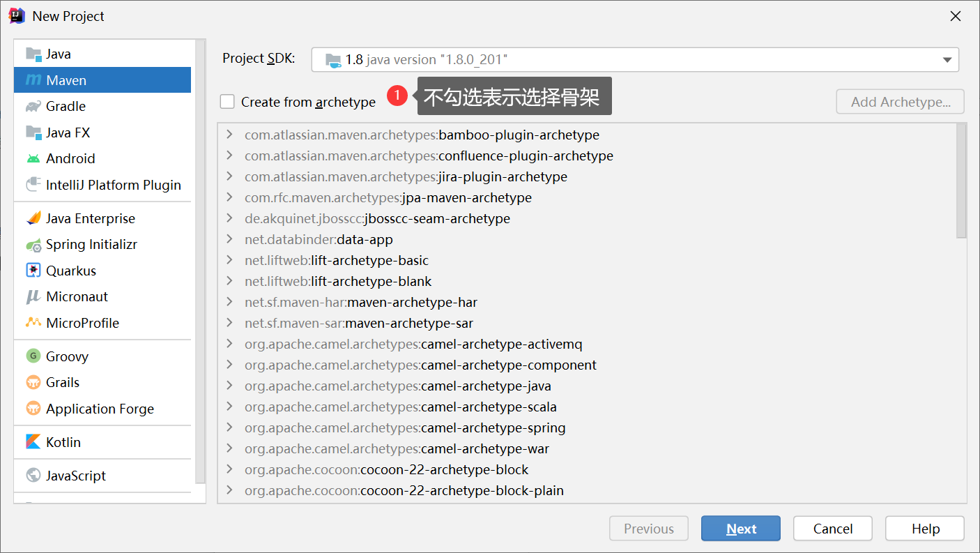Click the Kotlin K icon
This screenshot has width=980, height=553.
tap(33, 442)
